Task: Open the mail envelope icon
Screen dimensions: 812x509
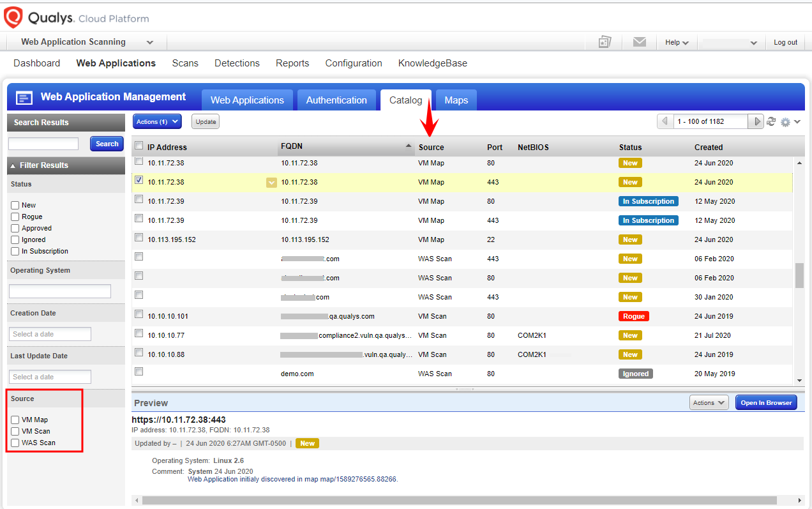Action: [640, 42]
